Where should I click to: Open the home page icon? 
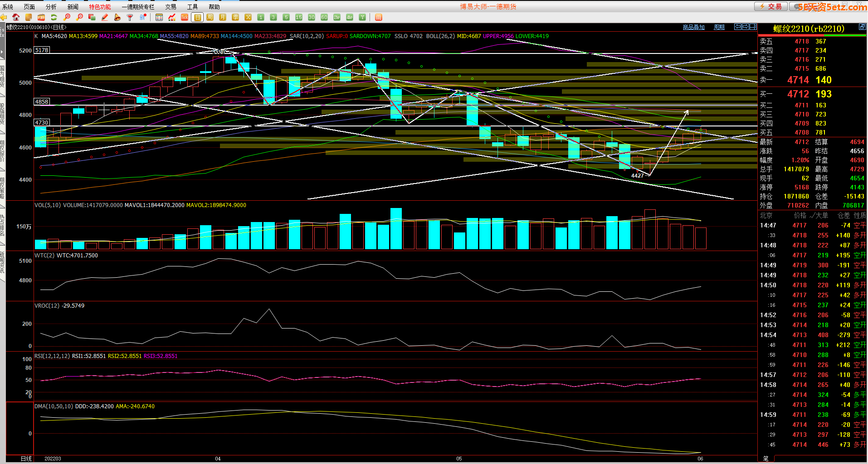16,17
